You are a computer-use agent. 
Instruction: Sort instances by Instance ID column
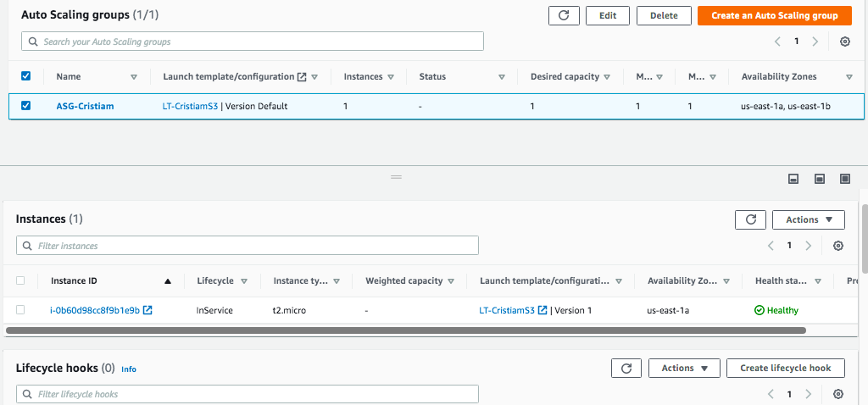167,281
